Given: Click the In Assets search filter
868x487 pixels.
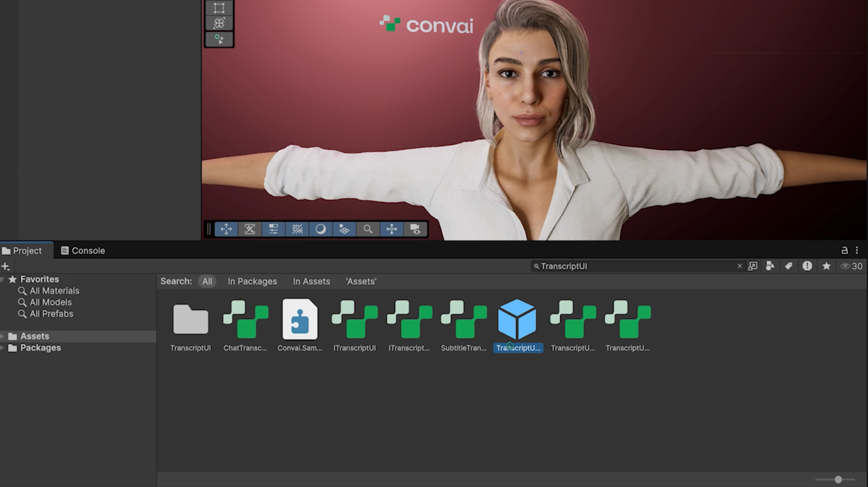Looking at the screenshot, I should coord(311,281).
